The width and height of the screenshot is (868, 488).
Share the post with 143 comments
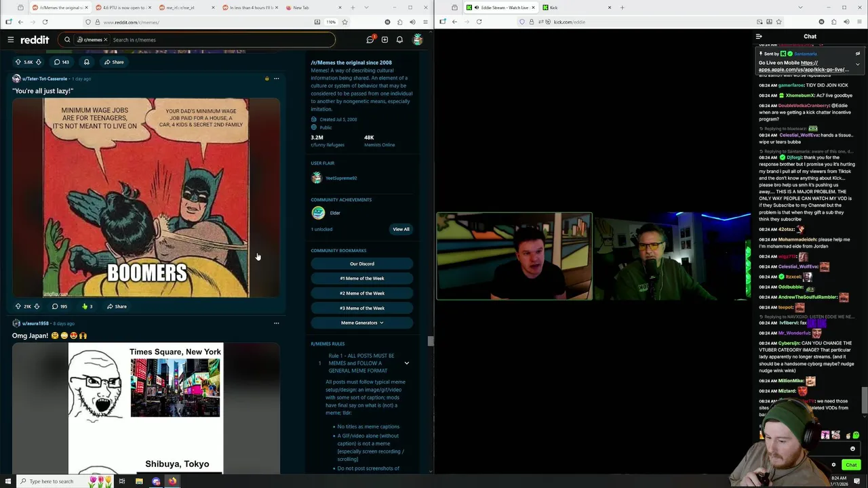[114, 62]
